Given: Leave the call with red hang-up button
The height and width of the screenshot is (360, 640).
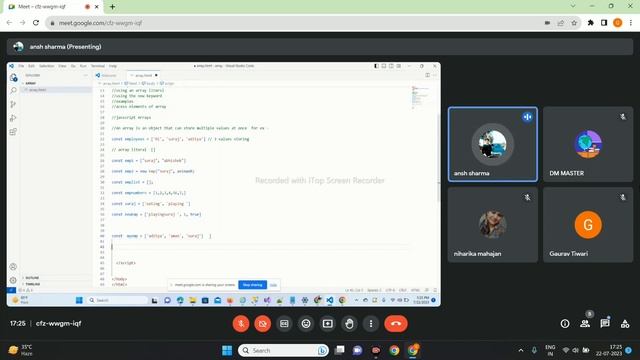Looking at the screenshot, I should pyautogui.click(x=396, y=324).
